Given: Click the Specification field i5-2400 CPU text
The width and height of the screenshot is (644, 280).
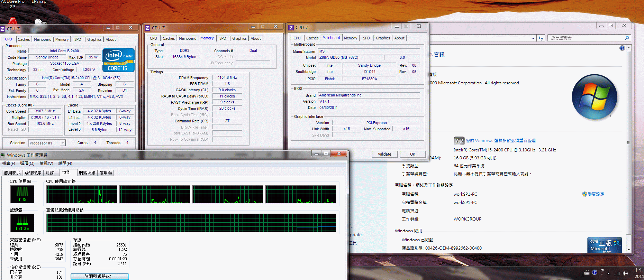Looking at the screenshot, I should coord(81,78).
